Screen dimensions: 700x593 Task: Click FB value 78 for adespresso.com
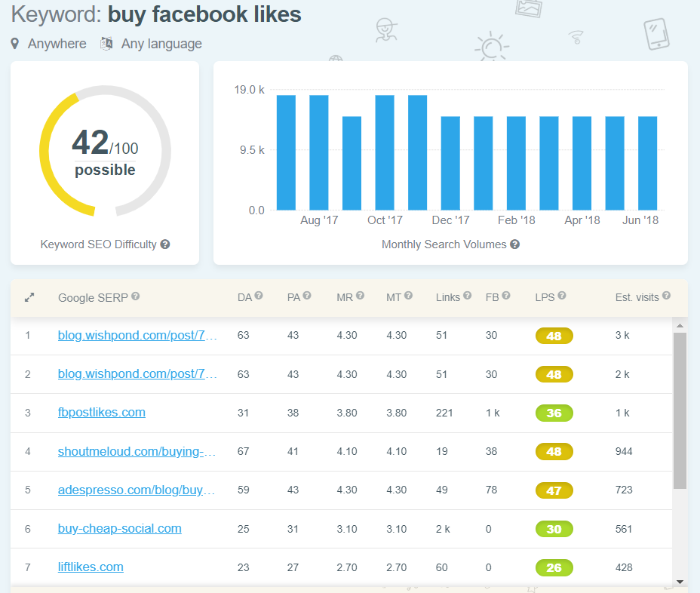[x=492, y=490]
